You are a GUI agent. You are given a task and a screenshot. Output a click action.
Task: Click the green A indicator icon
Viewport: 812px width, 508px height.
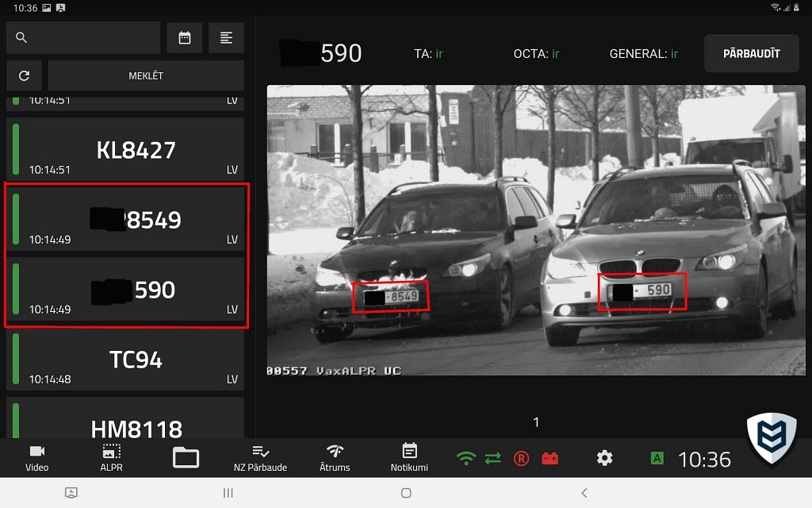click(657, 458)
